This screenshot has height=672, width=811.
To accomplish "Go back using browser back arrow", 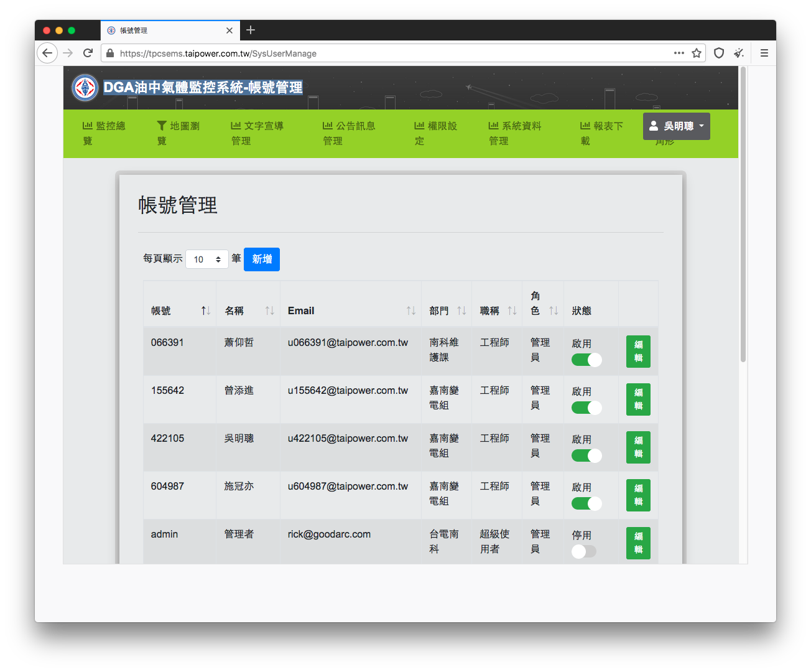I will click(x=47, y=53).
